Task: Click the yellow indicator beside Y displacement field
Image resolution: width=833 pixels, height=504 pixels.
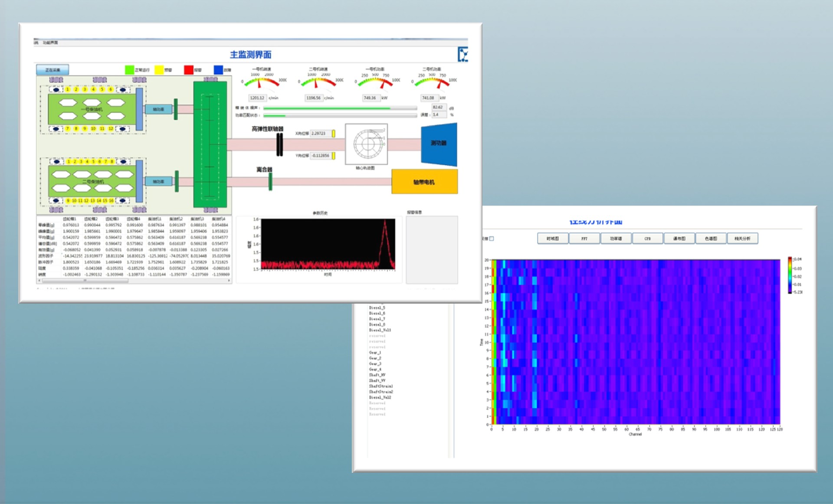Action: [334, 156]
